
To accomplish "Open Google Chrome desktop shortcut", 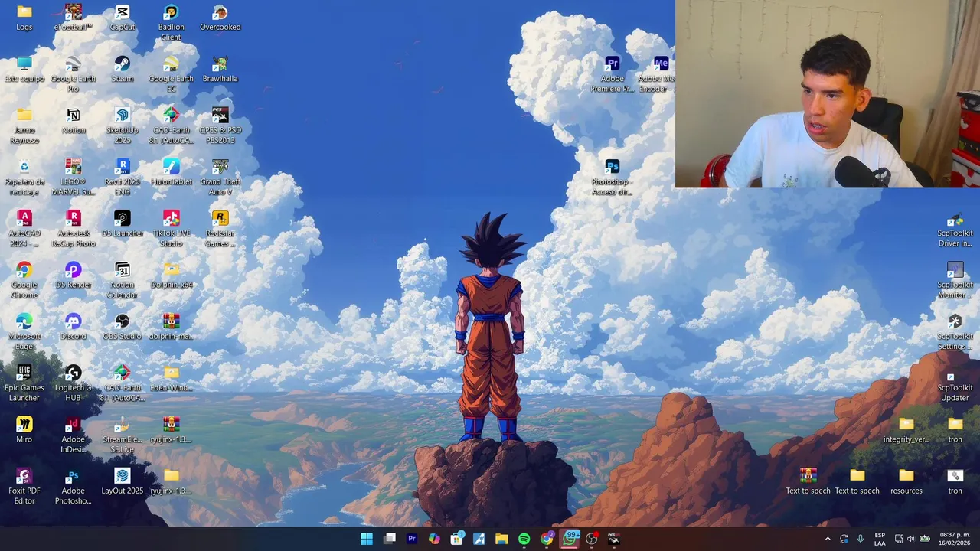I will [x=24, y=280].
